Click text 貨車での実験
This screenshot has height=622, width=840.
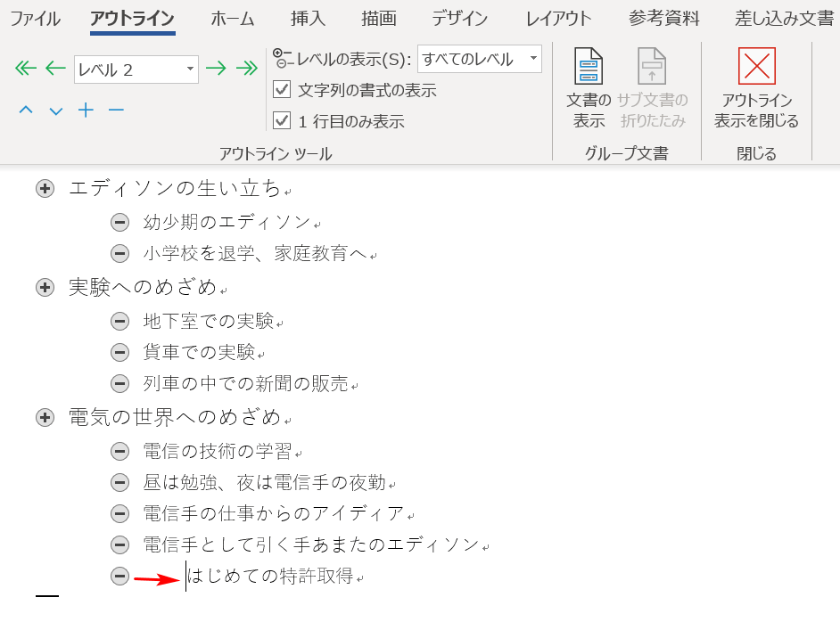199,352
